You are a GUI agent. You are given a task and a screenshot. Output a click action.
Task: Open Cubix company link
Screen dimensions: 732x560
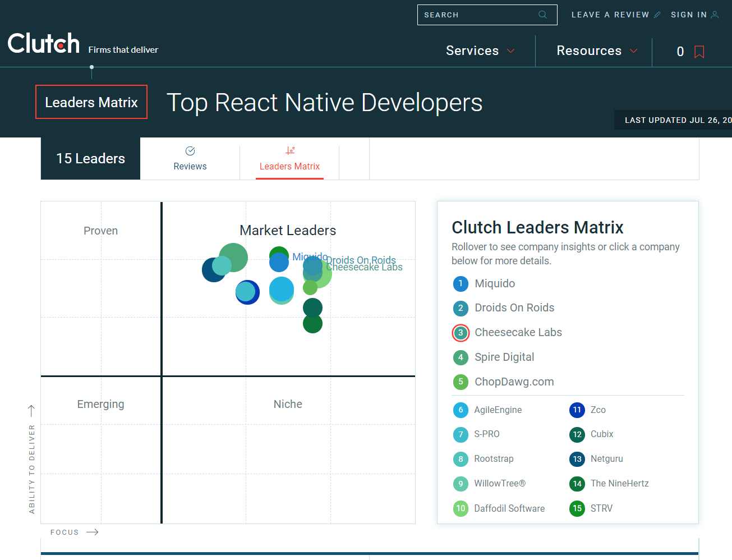(x=602, y=434)
